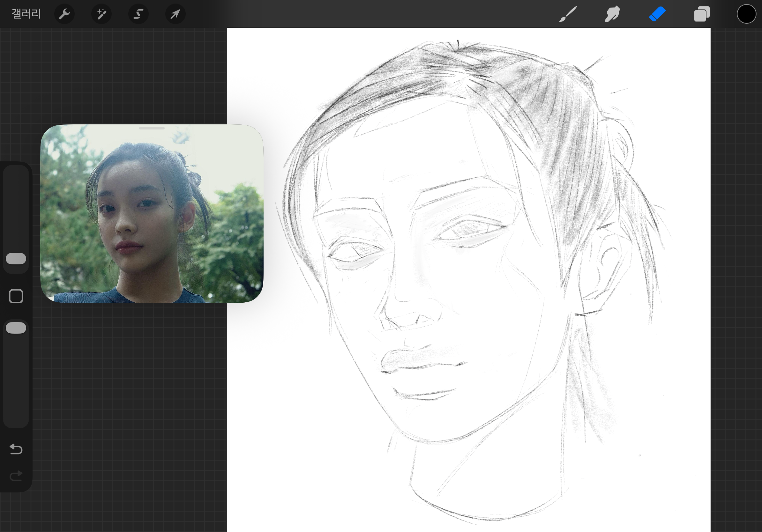762x532 pixels.
Task: Select the Smudge finger tool
Action: pos(612,14)
